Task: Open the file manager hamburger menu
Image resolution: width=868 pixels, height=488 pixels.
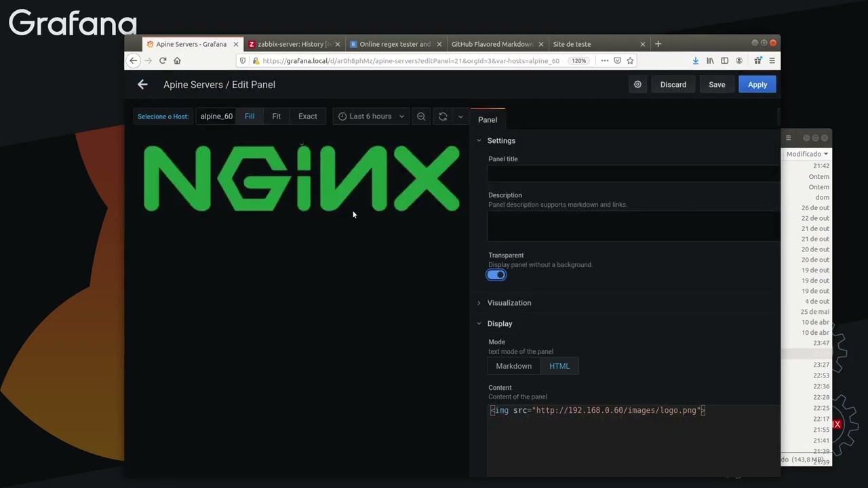Action: [788, 138]
